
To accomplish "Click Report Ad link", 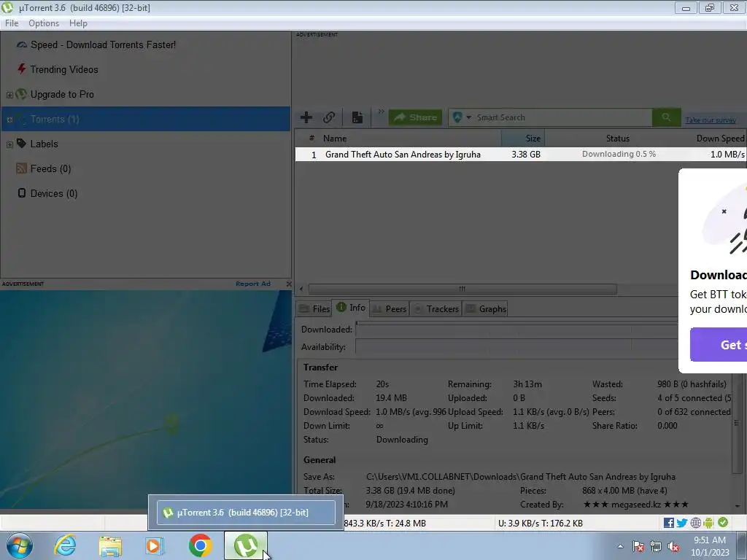I will pos(253,284).
